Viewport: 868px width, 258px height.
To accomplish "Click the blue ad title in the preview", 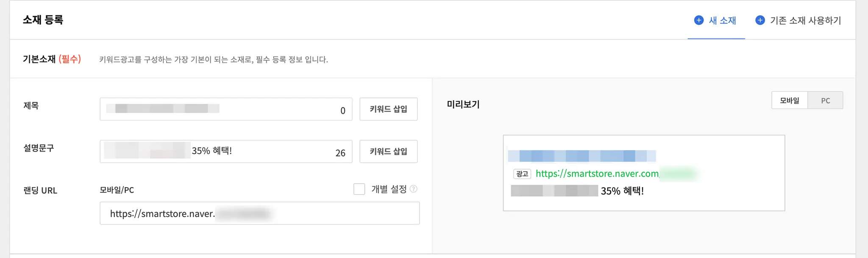I will pos(581,156).
